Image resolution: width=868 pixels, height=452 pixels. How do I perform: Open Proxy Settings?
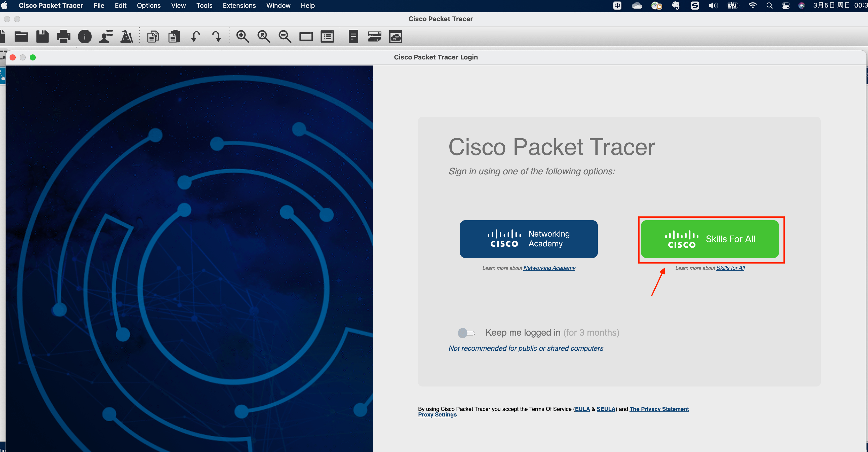(437, 414)
